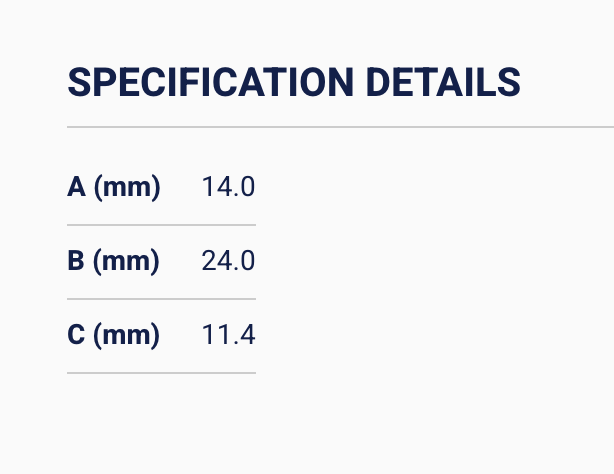Select the A (mm) row label

[x=114, y=187]
